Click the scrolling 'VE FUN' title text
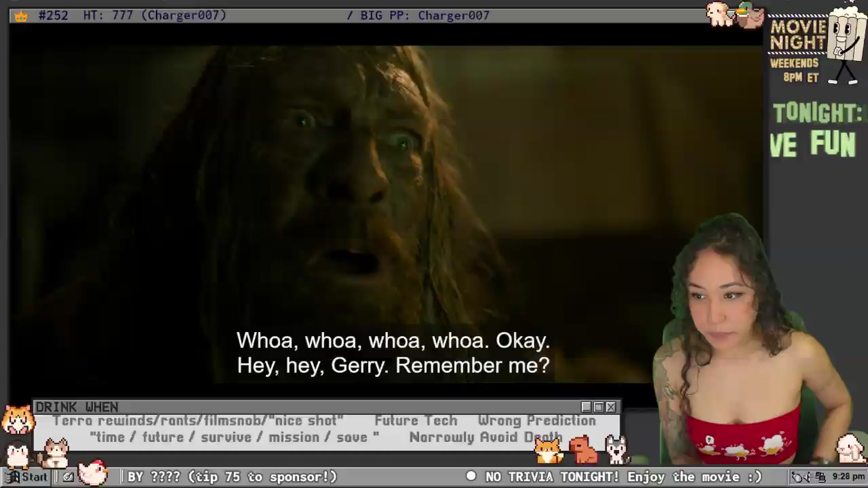This screenshot has width=868, height=488. (813, 144)
